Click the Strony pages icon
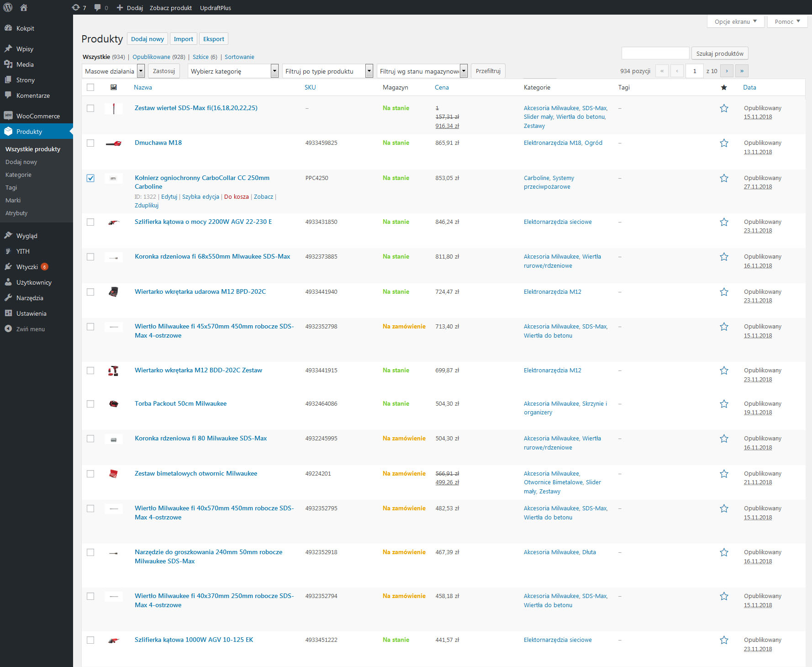The image size is (812, 667). coord(8,79)
